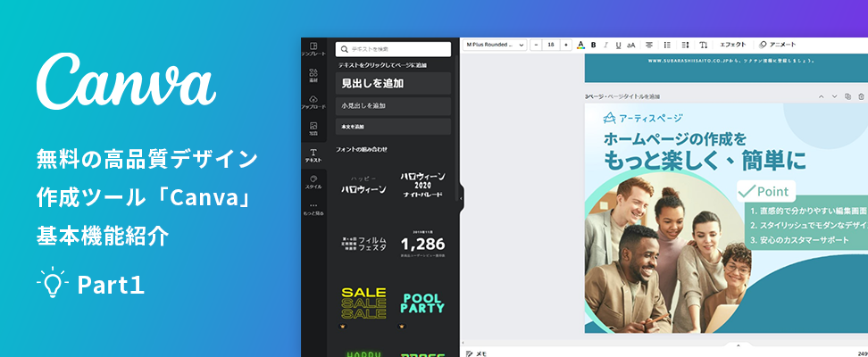
Task: Select the ハロウィーン2020 font combination
Action: coord(422,185)
